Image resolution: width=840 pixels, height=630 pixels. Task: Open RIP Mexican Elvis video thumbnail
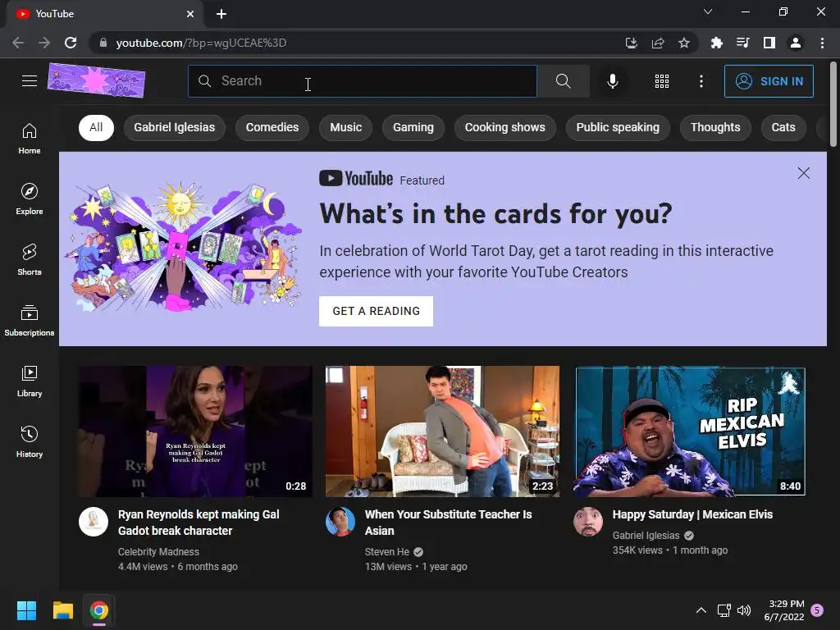(691, 431)
